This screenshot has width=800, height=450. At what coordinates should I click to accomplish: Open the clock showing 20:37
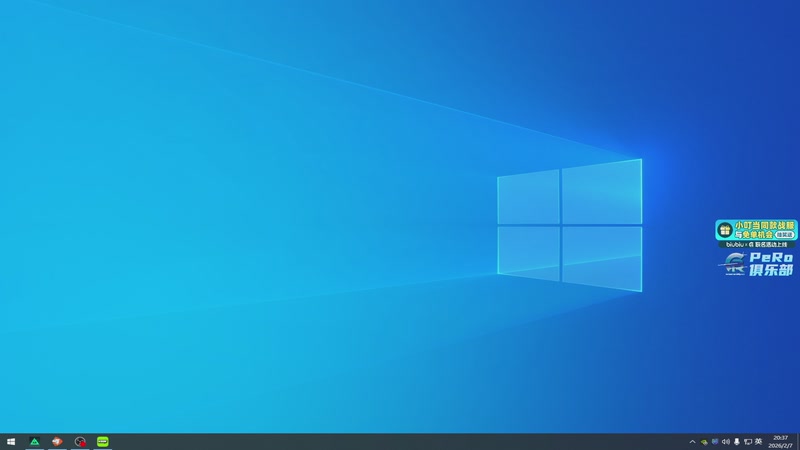(781, 442)
